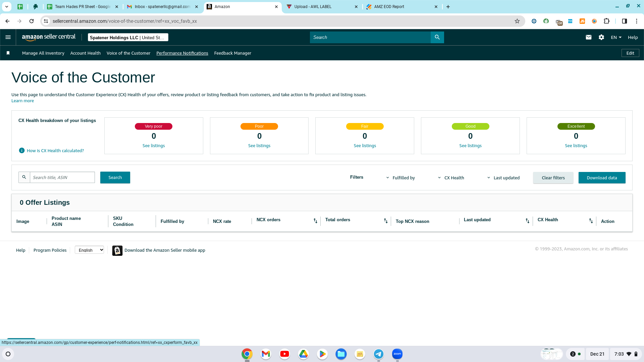Open the Files app from the shelf
This screenshot has height=362, width=644.
pyautogui.click(x=341, y=354)
